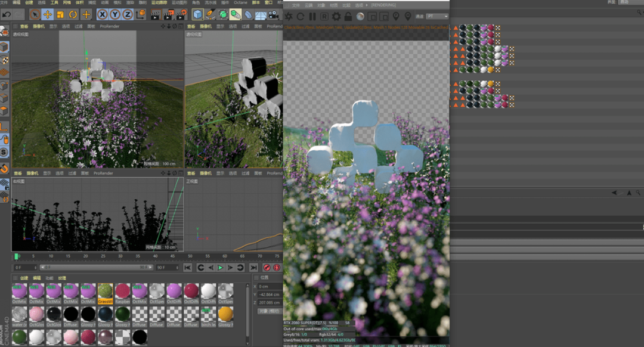This screenshot has width=644, height=347.
Task: Toggle the X axis lock
Action: point(102,14)
